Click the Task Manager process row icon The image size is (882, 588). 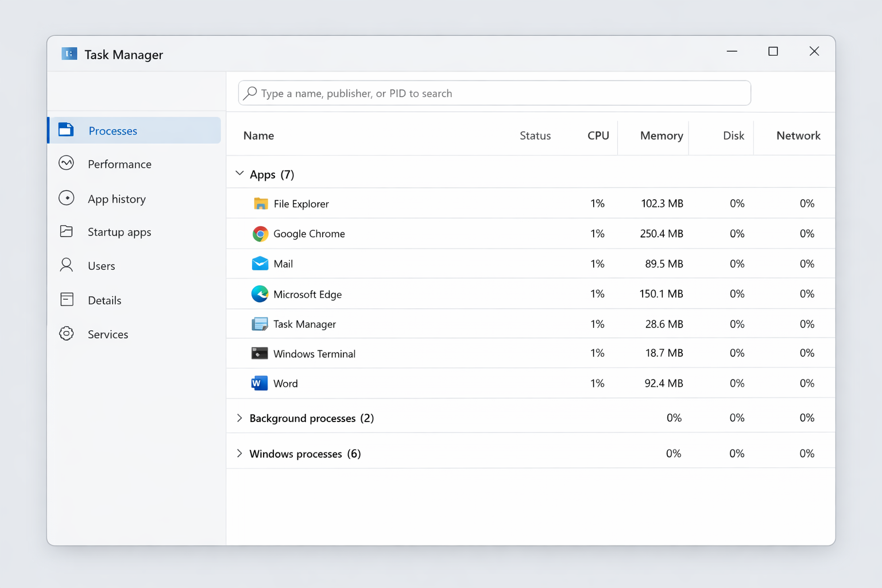(x=260, y=324)
